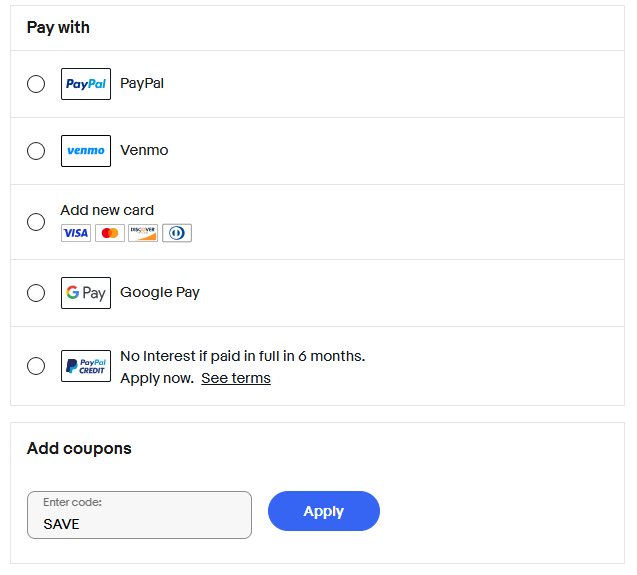Image resolution: width=637 pixels, height=575 pixels.
Task: Click the Mastercard icon
Action: pyautogui.click(x=110, y=233)
